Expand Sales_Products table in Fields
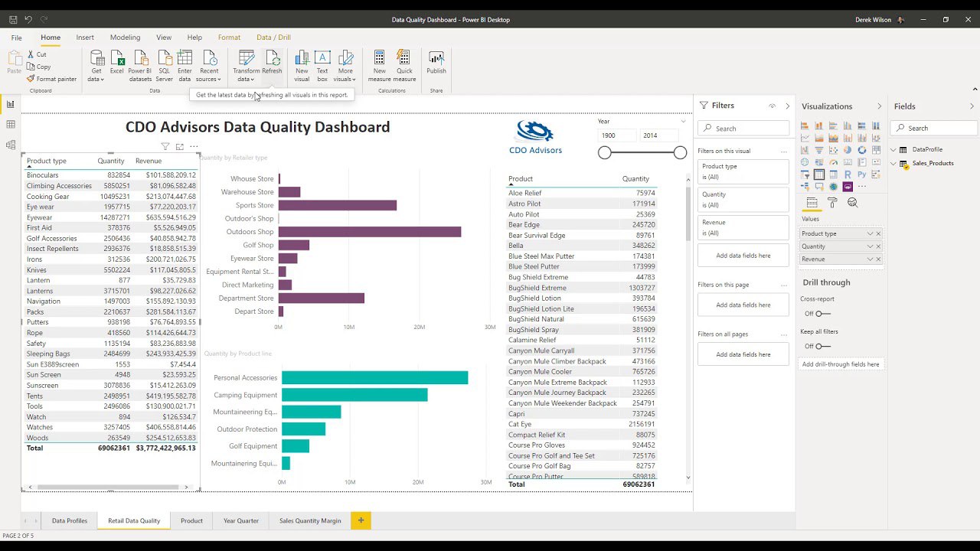This screenshot has width=980, height=551. 893,163
